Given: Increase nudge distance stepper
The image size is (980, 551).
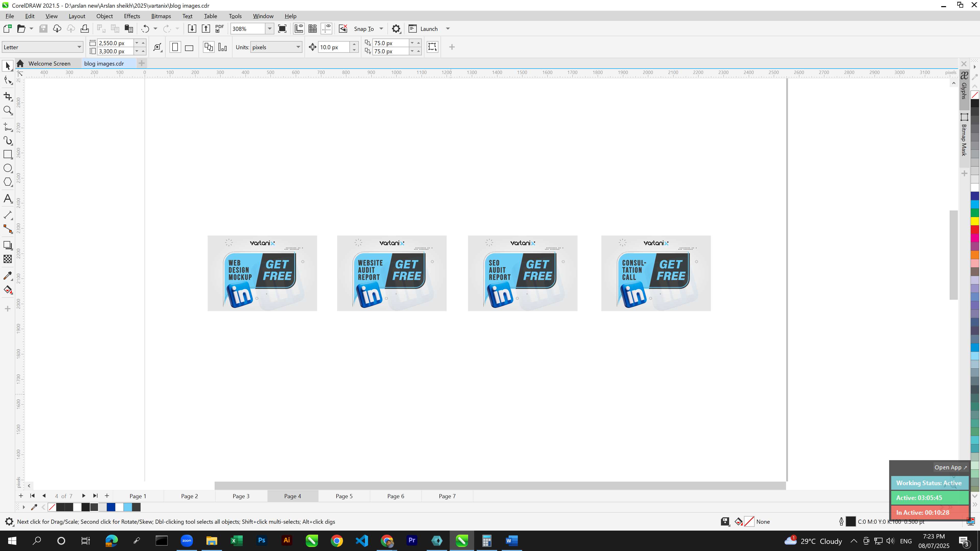Looking at the screenshot, I should click(354, 44).
